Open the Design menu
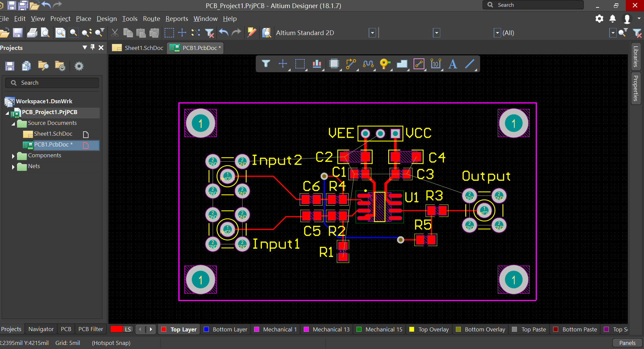Viewport: 644px width, 349px height. pos(106,19)
